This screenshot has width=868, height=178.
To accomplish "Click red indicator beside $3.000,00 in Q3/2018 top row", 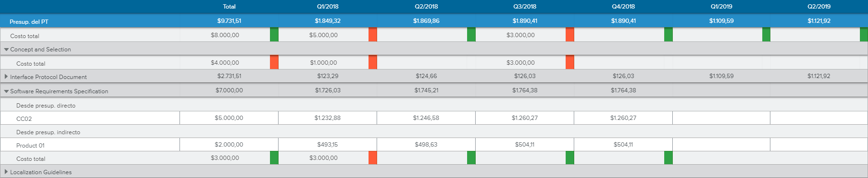I will click(x=570, y=35).
